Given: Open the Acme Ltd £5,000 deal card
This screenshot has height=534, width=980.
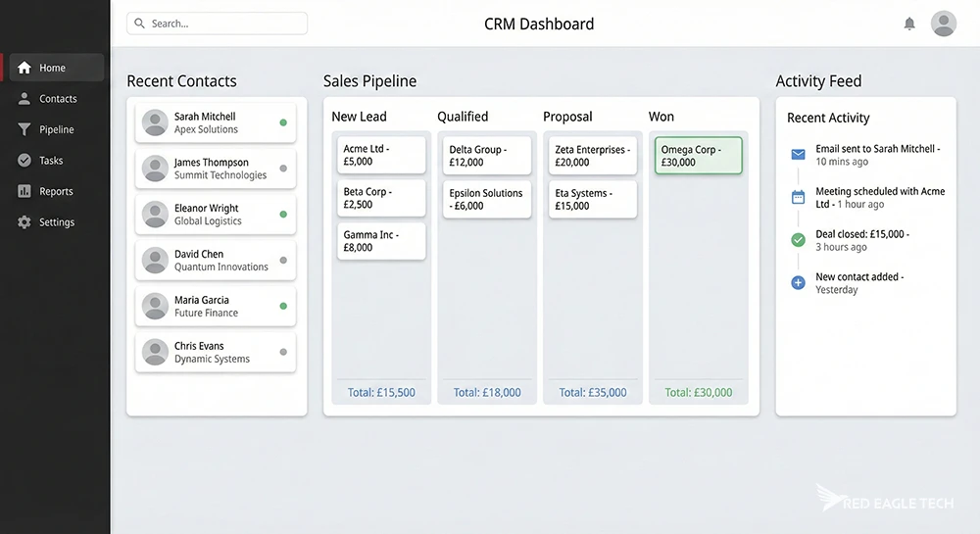Looking at the screenshot, I should (381, 155).
